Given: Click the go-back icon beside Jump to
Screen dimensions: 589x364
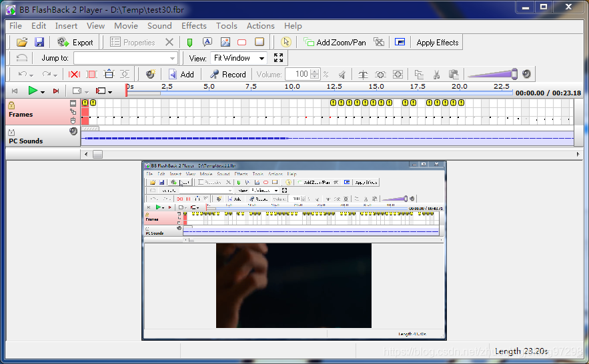Looking at the screenshot, I should coord(22,58).
